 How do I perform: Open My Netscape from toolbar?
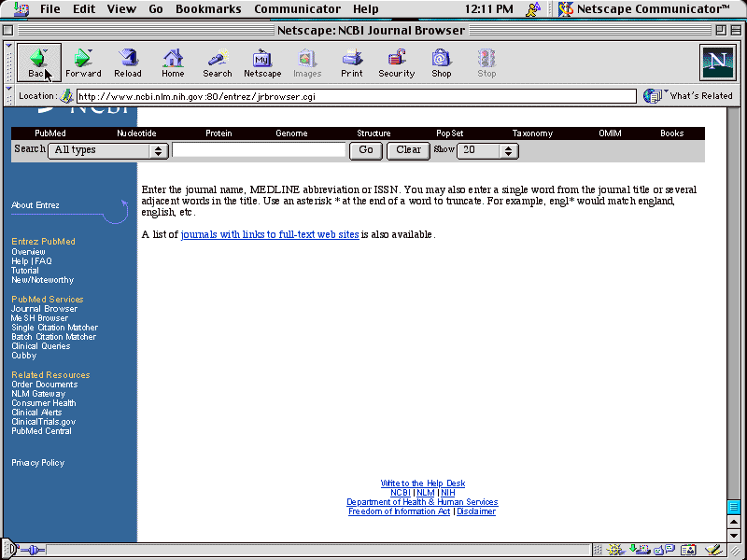pos(262,63)
